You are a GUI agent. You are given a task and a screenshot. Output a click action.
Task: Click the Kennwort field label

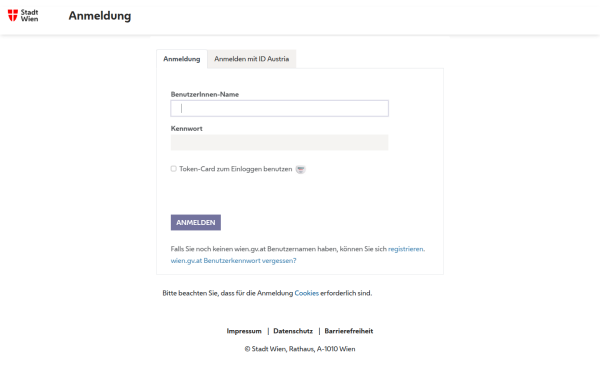[x=186, y=129]
